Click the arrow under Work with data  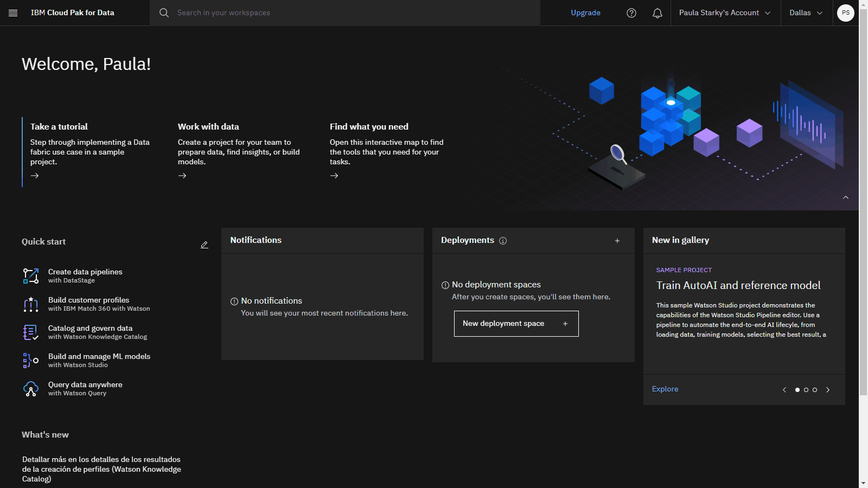[182, 176]
